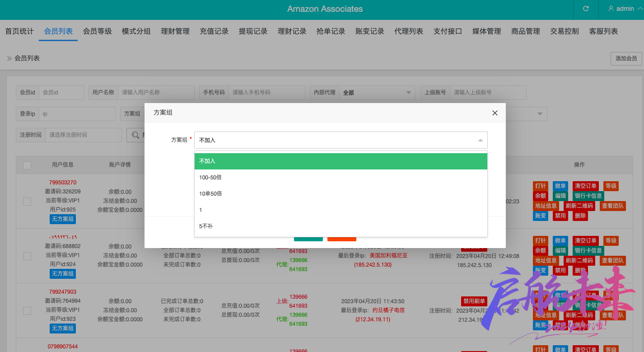Open the 注册时间 date picker field

pos(83,135)
